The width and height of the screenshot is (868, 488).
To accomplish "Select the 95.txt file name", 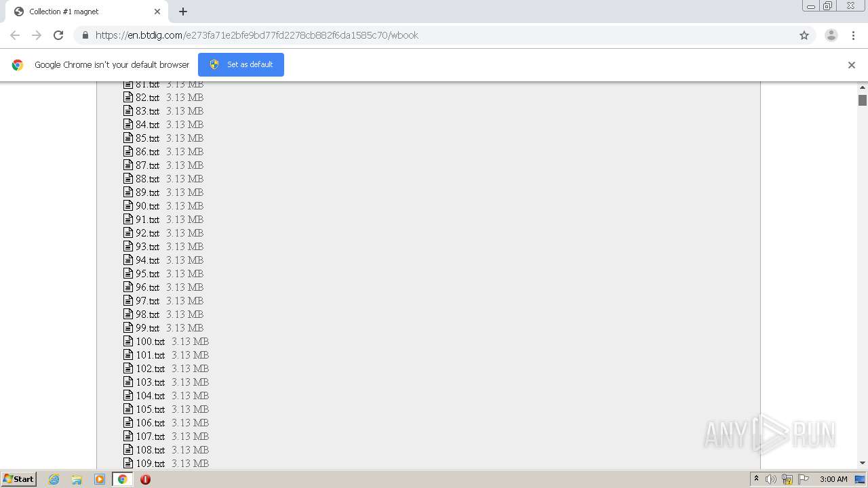I will tap(147, 274).
